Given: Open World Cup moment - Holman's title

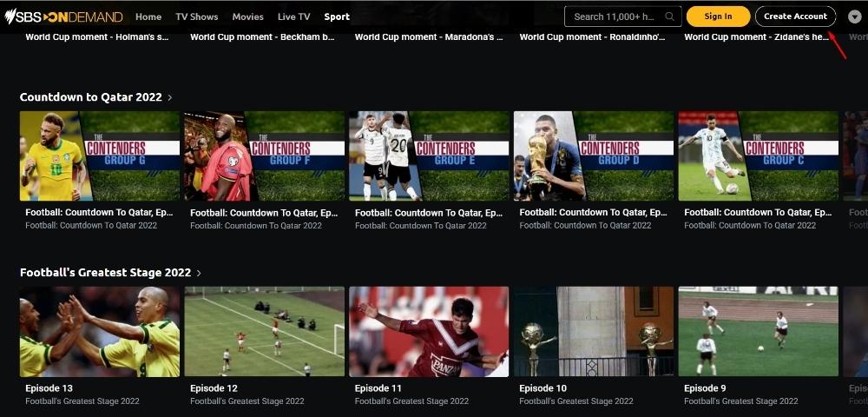Looking at the screenshot, I should pos(97,37).
